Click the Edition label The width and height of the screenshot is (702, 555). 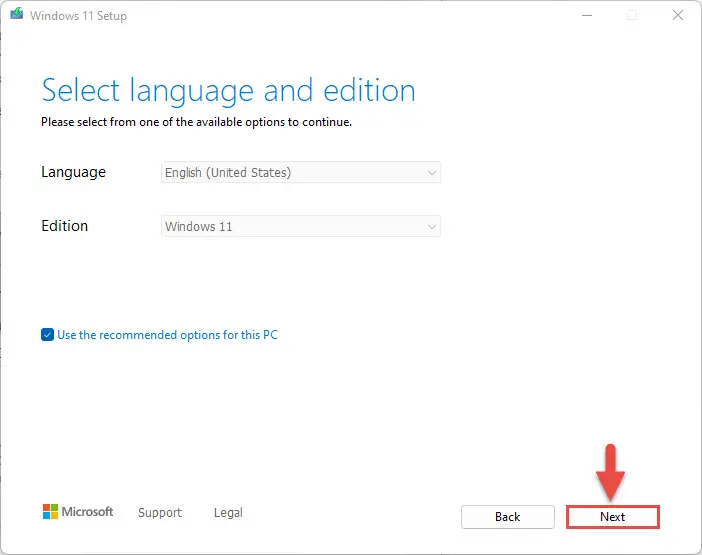pyautogui.click(x=64, y=226)
